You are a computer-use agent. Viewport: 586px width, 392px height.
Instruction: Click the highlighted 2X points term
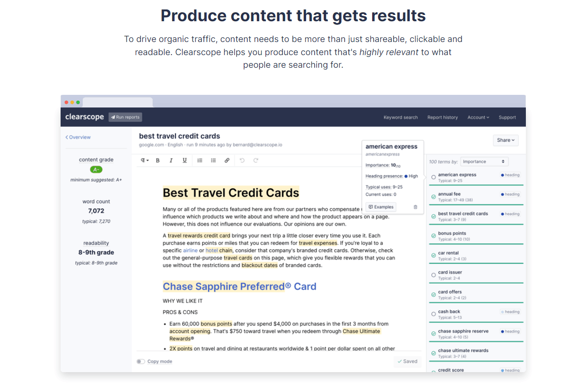point(181,348)
